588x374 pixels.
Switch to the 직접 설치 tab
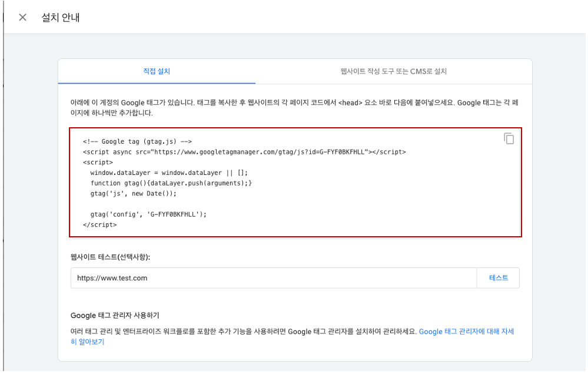[157, 71]
